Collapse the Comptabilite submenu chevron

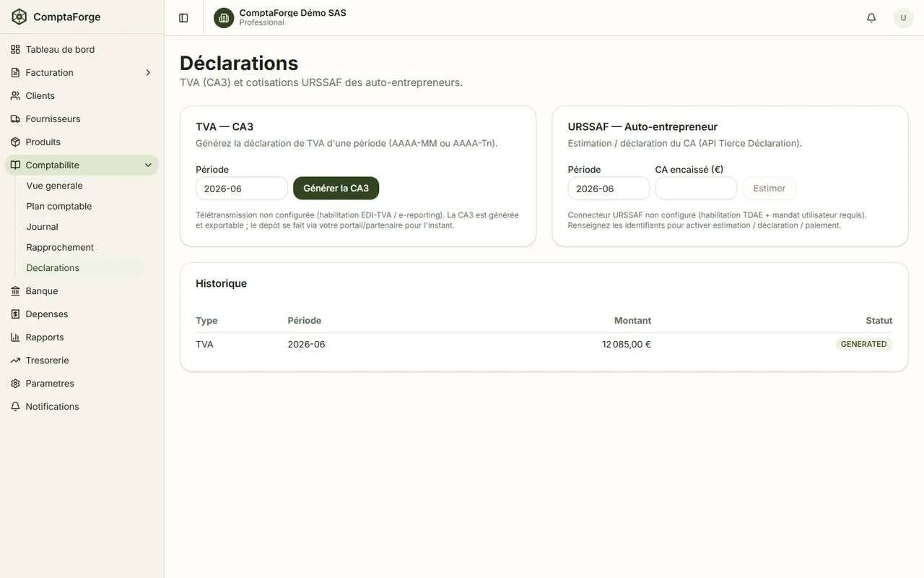coord(148,165)
